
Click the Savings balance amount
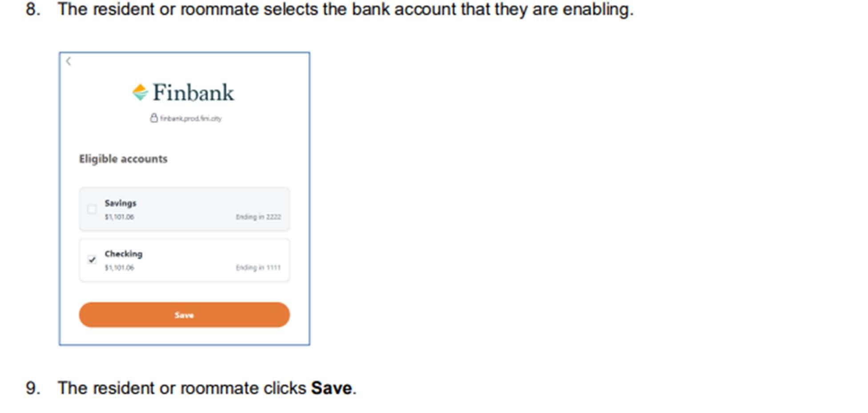(x=119, y=217)
